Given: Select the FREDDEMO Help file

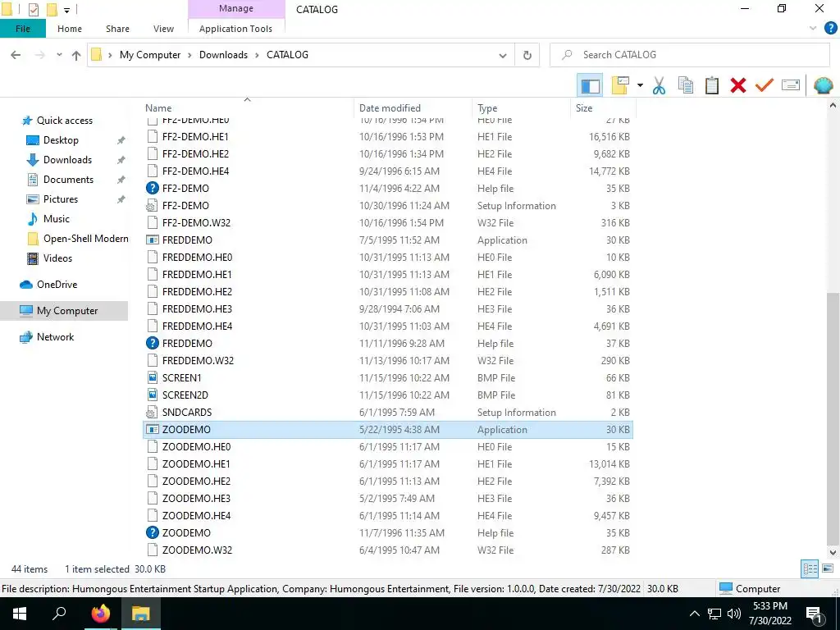Looking at the screenshot, I should [388, 344].
